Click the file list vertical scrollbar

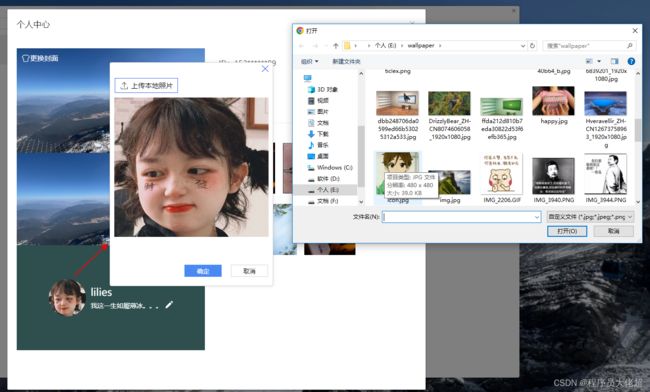pyautogui.click(x=638, y=131)
